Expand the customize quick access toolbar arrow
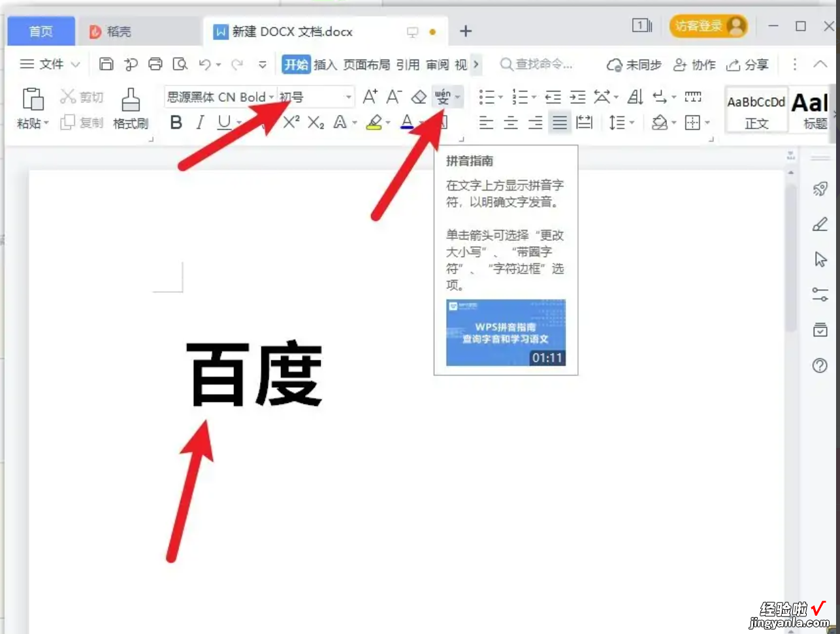This screenshot has height=634, width=840. click(x=263, y=64)
